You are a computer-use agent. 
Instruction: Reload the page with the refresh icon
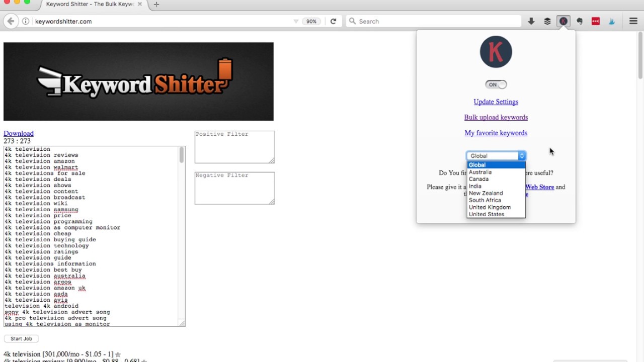(x=333, y=21)
